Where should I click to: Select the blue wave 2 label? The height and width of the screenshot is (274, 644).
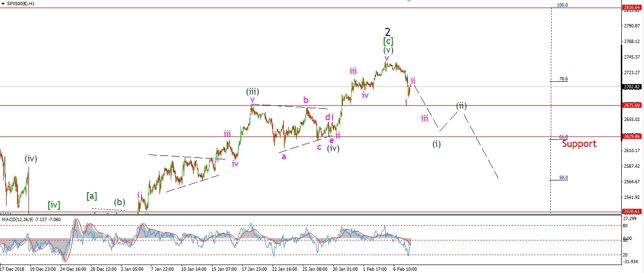click(388, 32)
